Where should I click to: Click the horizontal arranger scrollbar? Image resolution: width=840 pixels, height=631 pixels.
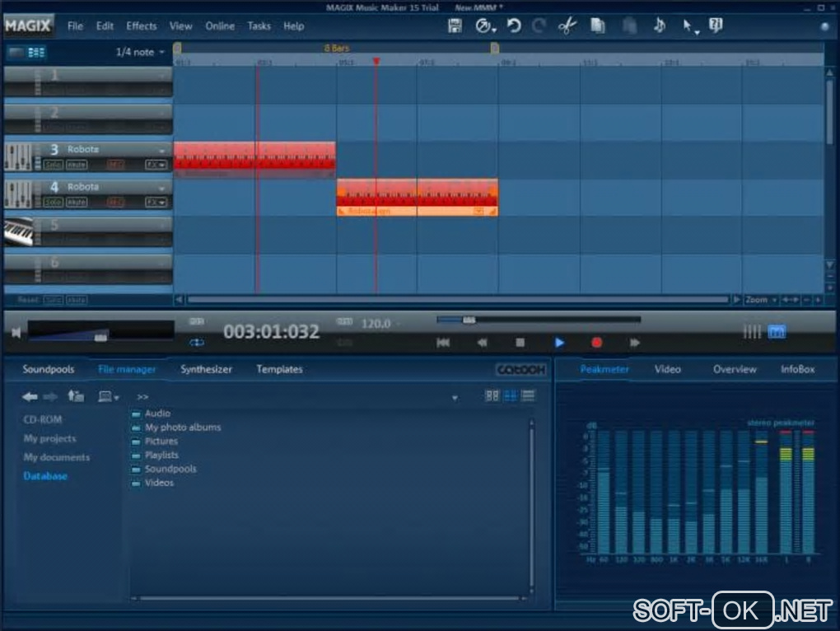(x=458, y=300)
